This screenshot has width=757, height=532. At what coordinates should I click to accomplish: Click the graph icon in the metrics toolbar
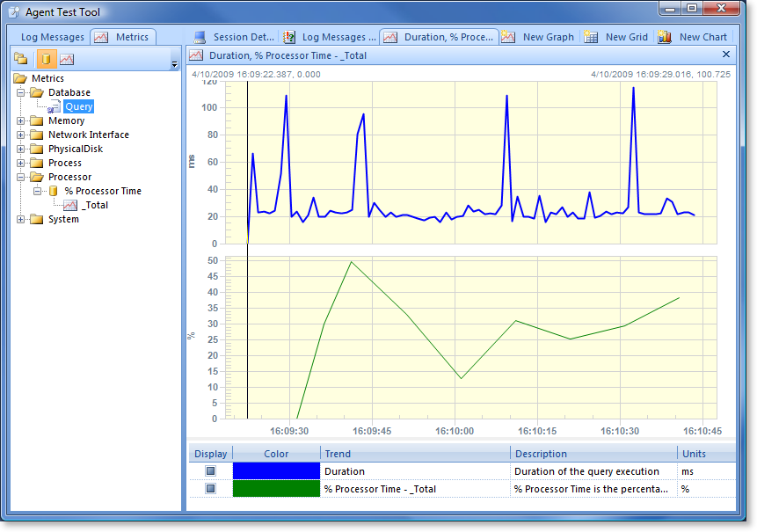point(67,59)
